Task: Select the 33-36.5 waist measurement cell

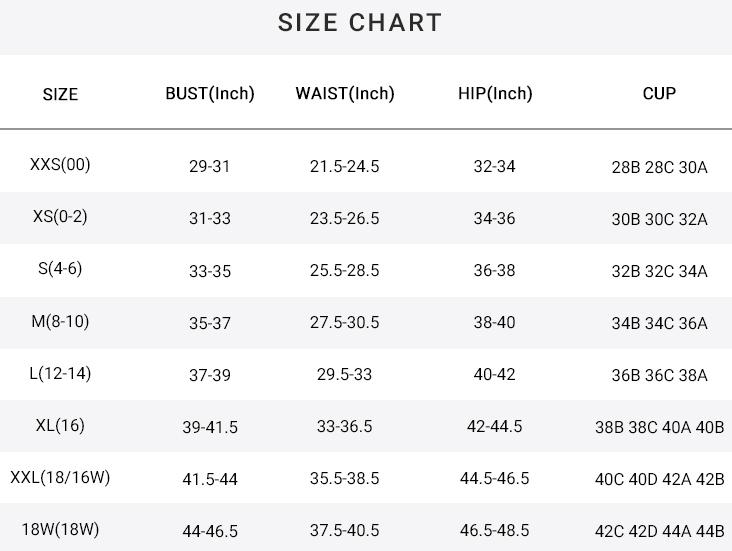Action: [x=345, y=427]
